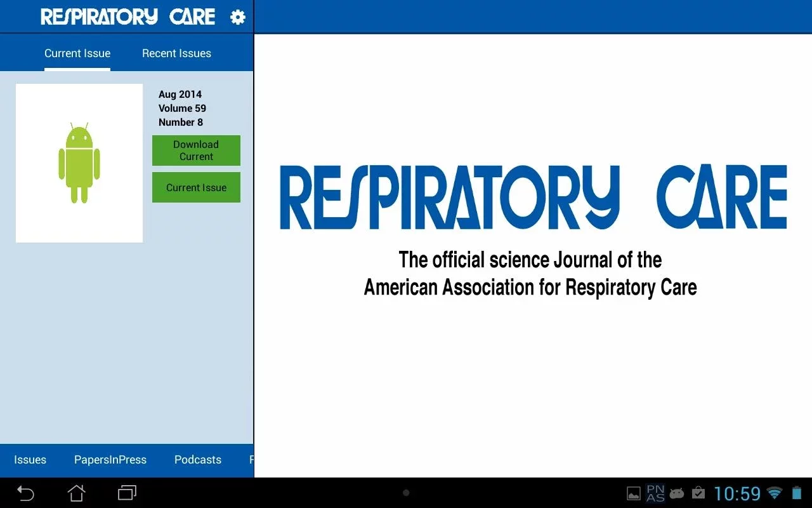The height and width of the screenshot is (508, 812).
Task: Select the PapersInPress bottom tab
Action: coord(110,460)
